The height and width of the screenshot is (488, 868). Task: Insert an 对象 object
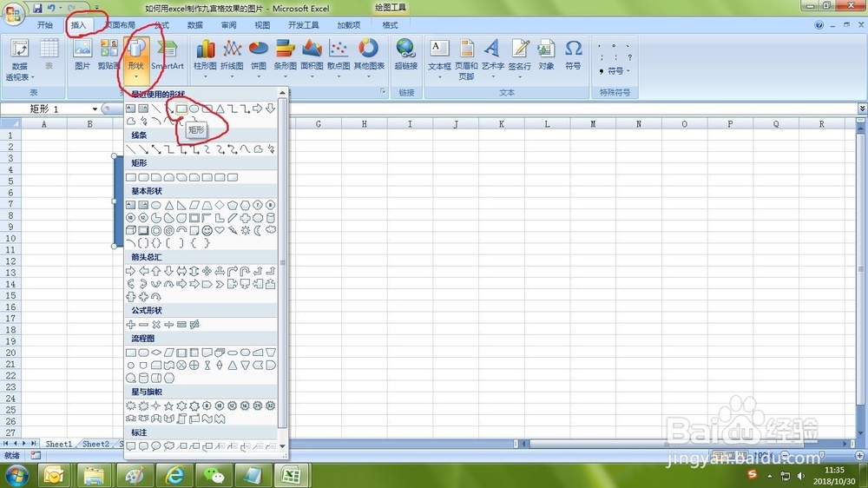coord(546,55)
